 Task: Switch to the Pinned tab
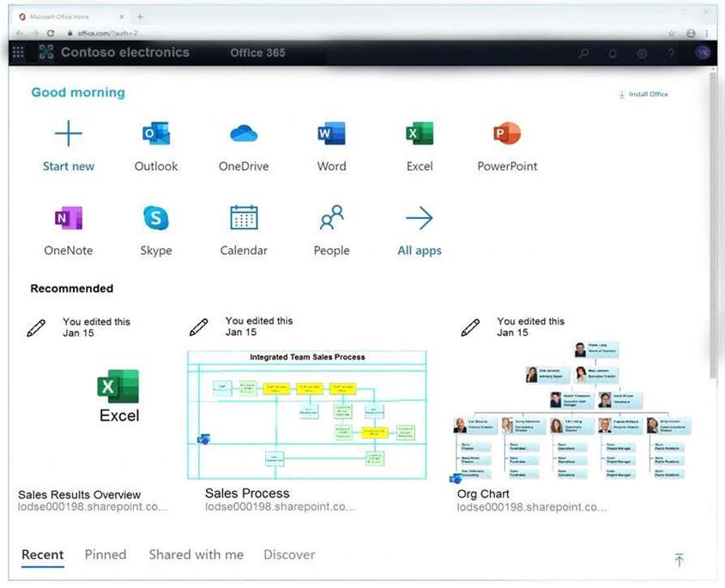point(106,555)
